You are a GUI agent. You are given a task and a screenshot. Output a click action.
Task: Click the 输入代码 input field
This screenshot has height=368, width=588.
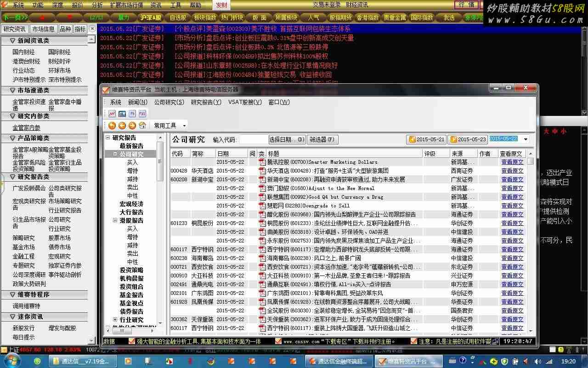click(253, 139)
